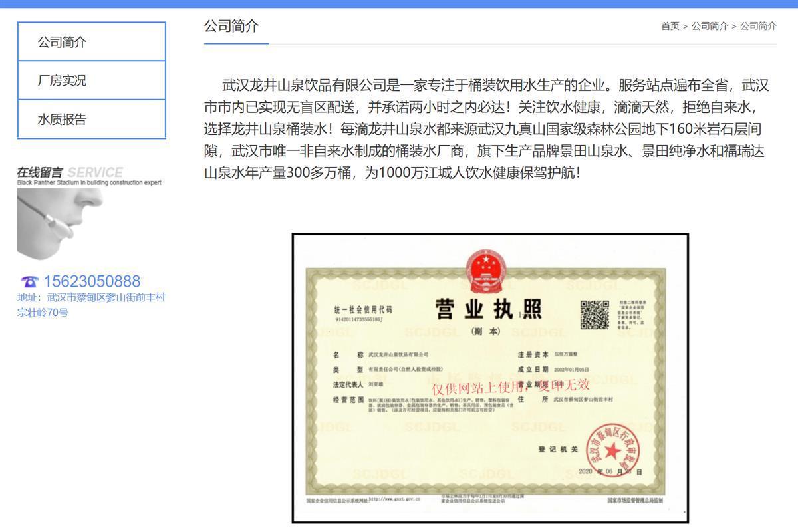The width and height of the screenshot is (798, 532).
Task: Click the phone number 15623050888
Action: [92, 281]
